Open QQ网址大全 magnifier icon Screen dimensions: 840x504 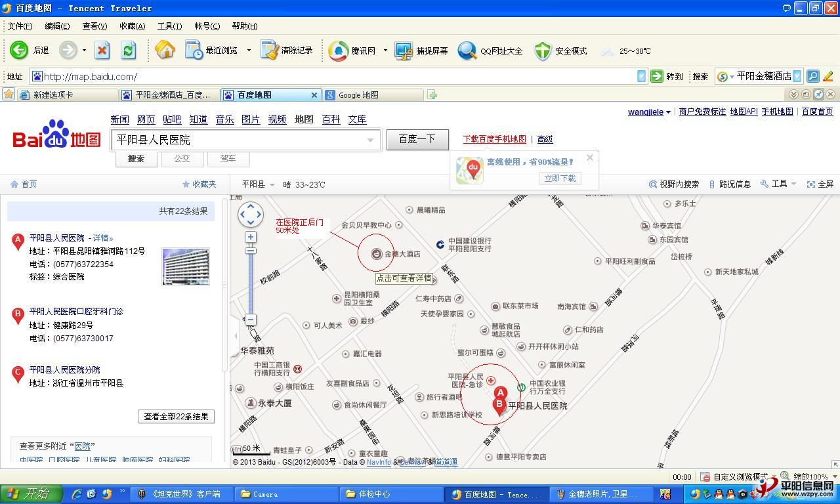point(467,51)
